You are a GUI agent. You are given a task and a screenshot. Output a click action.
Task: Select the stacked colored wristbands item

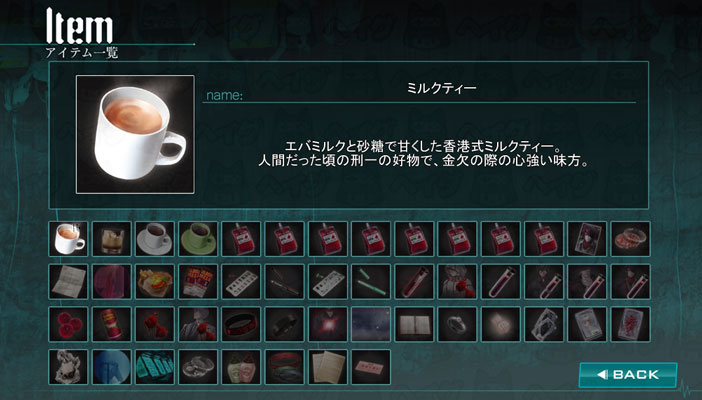[x=284, y=367]
